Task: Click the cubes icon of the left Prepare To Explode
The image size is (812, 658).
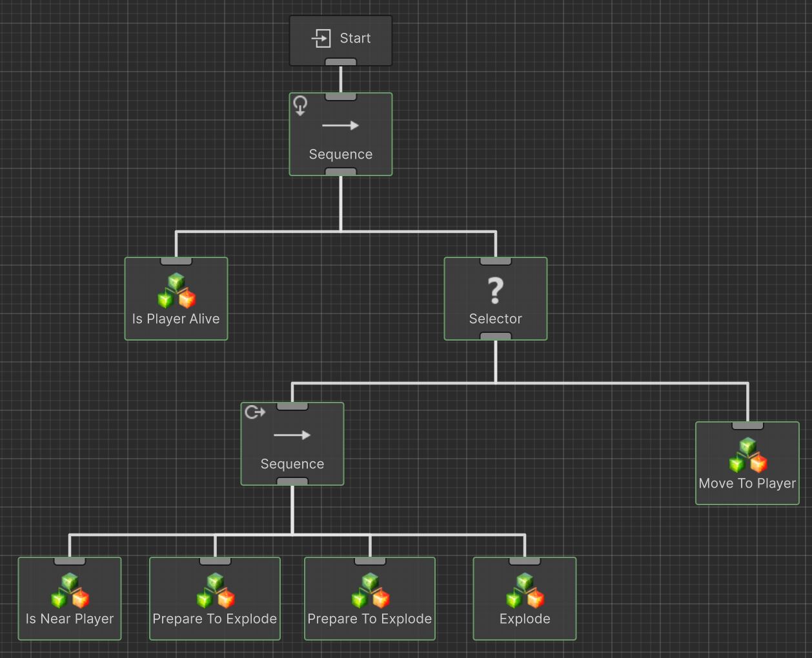Action: point(215,591)
